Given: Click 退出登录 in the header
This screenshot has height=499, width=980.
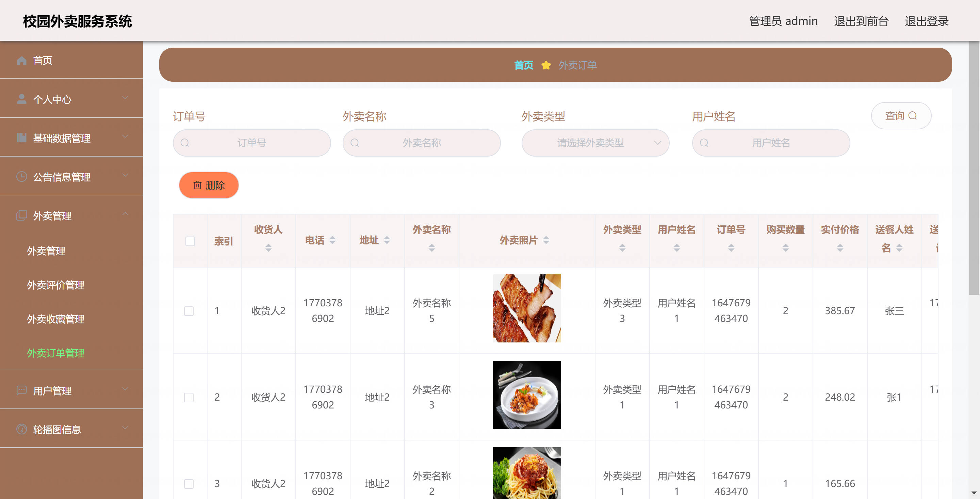Looking at the screenshot, I should [x=926, y=21].
